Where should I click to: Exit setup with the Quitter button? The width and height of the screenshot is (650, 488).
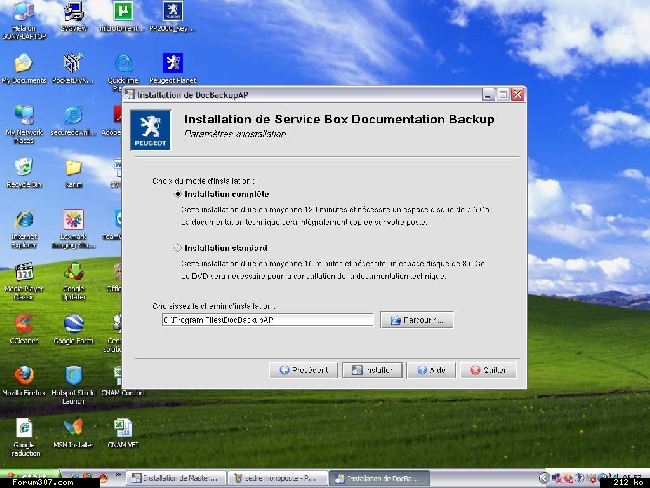pos(488,370)
